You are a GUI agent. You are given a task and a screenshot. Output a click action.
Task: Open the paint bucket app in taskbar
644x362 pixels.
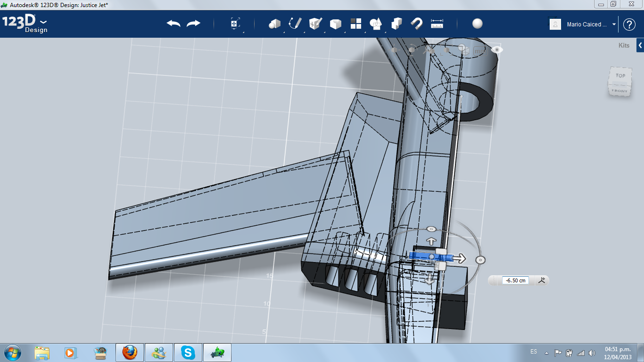pyautogui.click(x=100, y=353)
